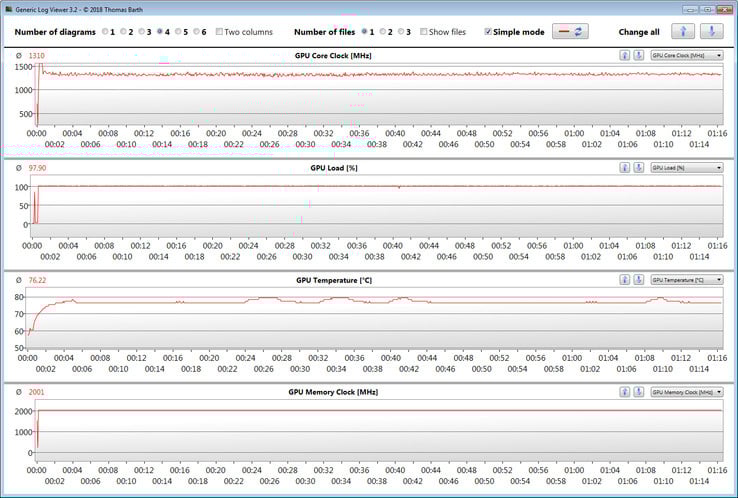Open the GPU Core Clock [MHz] dropdown
The height and width of the screenshot is (498, 738).
[x=687, y=56]
